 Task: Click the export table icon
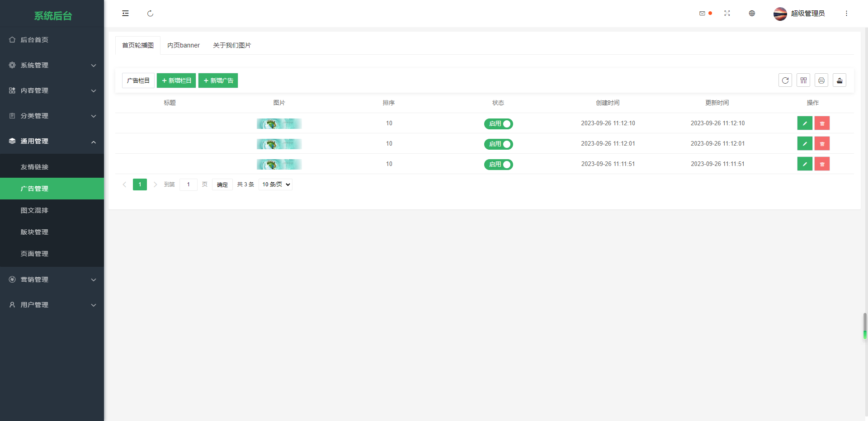click(840, 80)
